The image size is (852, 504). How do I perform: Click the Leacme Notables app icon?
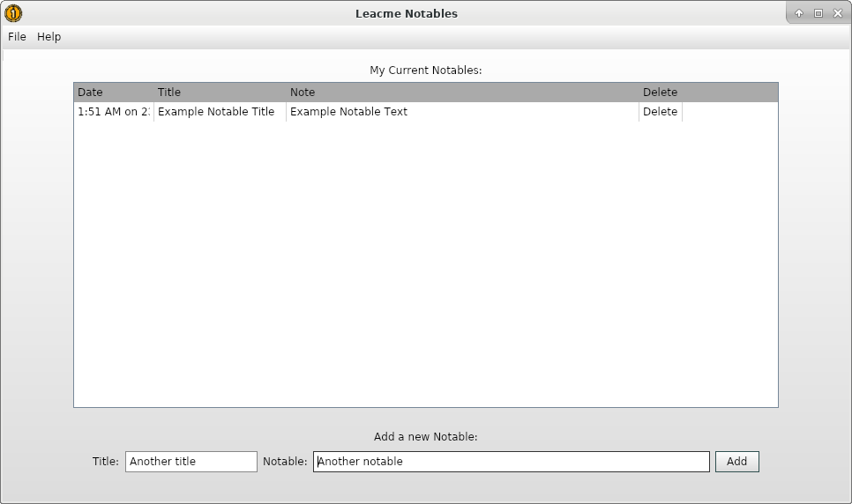coord(13,13)
